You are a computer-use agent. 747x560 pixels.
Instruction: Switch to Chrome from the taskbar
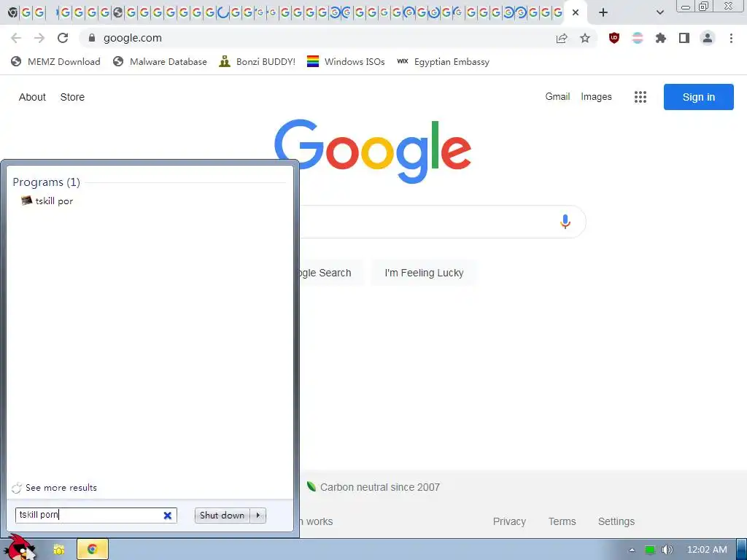93,550
